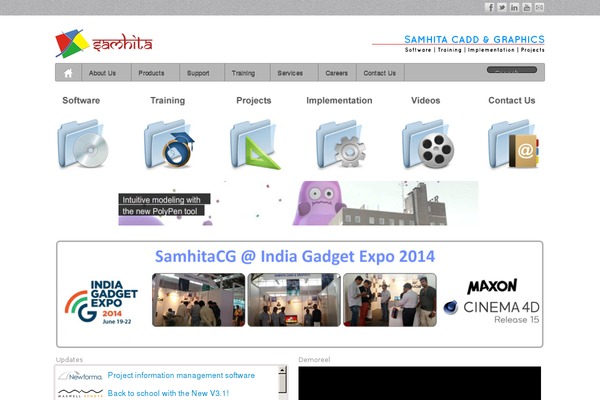
Task: Click the Newforma logo in Updates
Action: [x=80, y=376]
